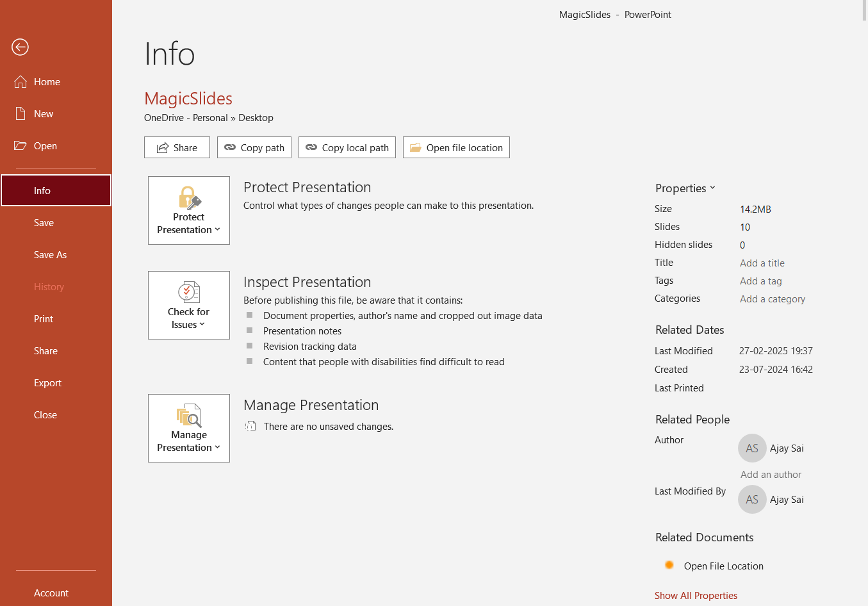
Task: Click the MagicSlides file name heading
Action: click(188, 98)
